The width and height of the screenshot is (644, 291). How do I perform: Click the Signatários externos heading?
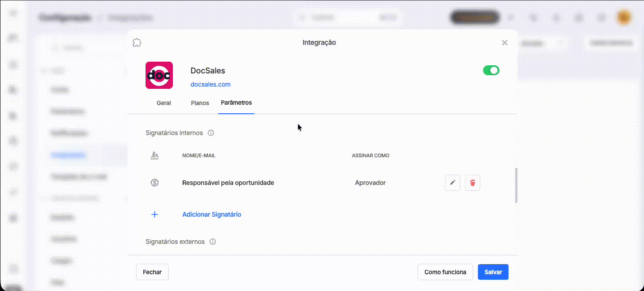click(175, 242)
